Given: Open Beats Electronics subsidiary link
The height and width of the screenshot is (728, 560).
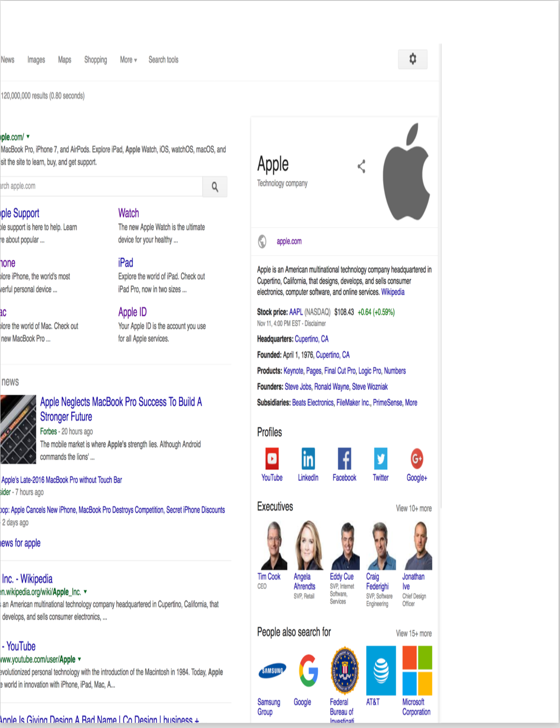Looking at the screenshot, I should tap(312, 403).
